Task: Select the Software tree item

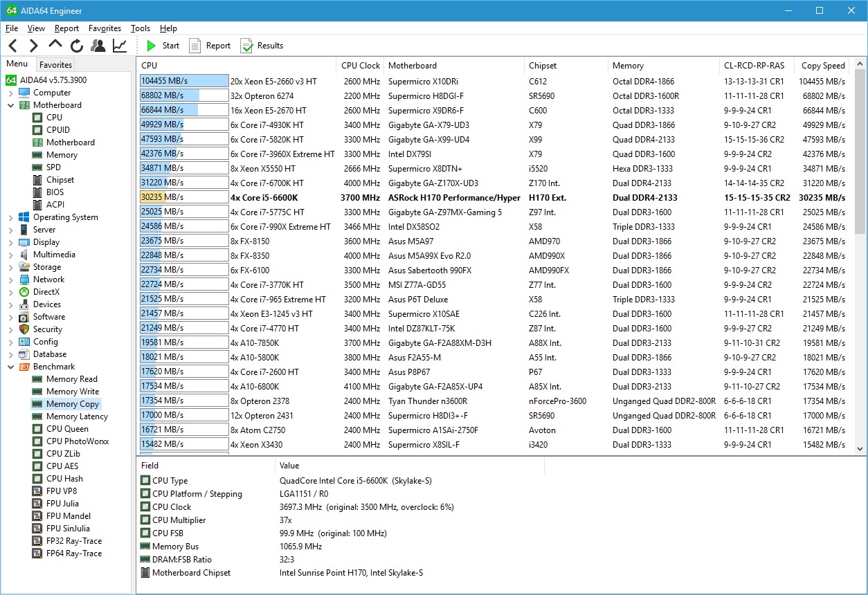Action: (x=49, y=317)
